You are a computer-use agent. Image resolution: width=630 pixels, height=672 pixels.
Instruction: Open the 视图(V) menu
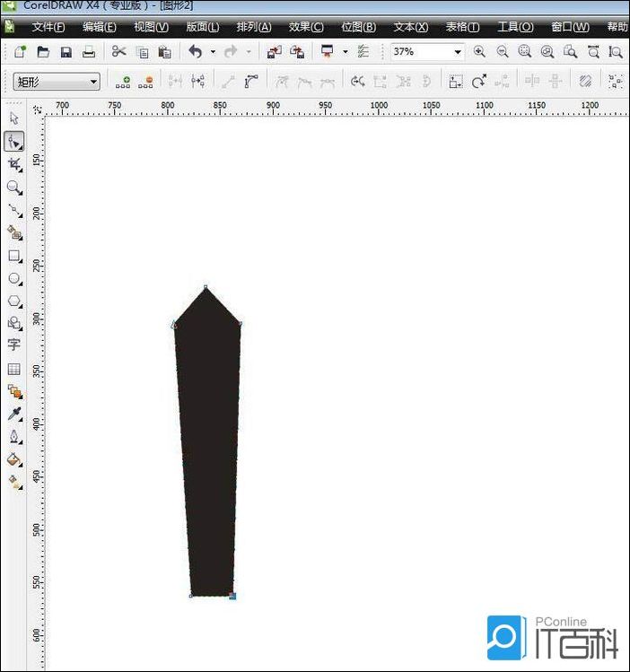click(152, 27)
